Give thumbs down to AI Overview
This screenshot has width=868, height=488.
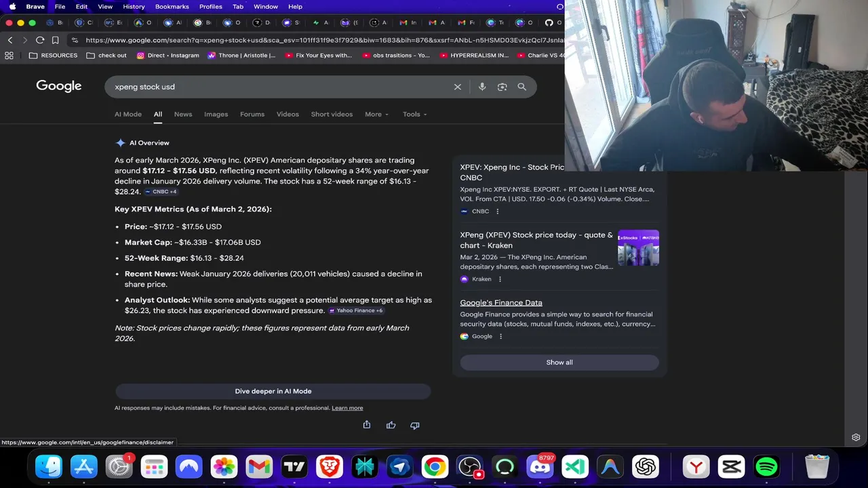click(414, 425)
